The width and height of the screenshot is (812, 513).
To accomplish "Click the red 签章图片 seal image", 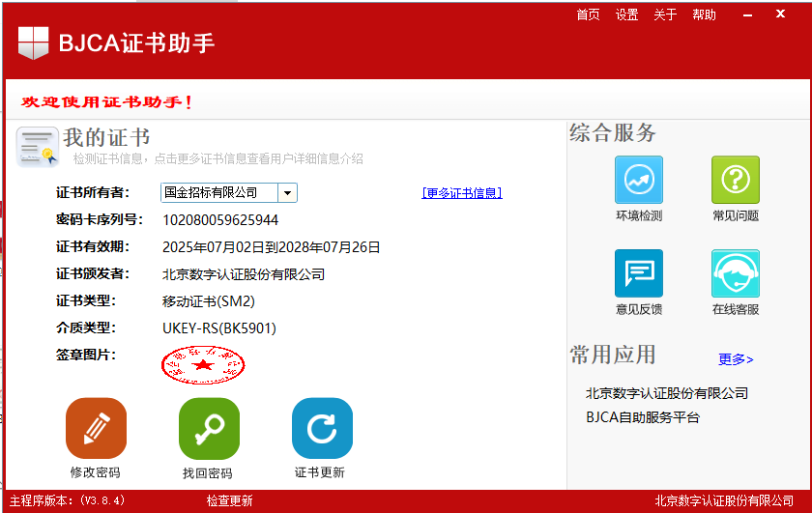I will tap(203, 365).
